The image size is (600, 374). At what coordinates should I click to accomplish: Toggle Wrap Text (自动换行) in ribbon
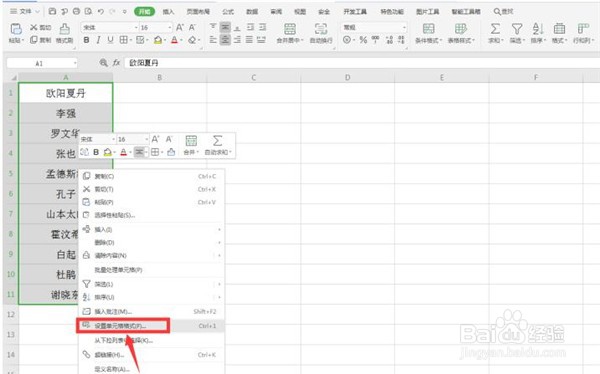(x=321, y=33)
